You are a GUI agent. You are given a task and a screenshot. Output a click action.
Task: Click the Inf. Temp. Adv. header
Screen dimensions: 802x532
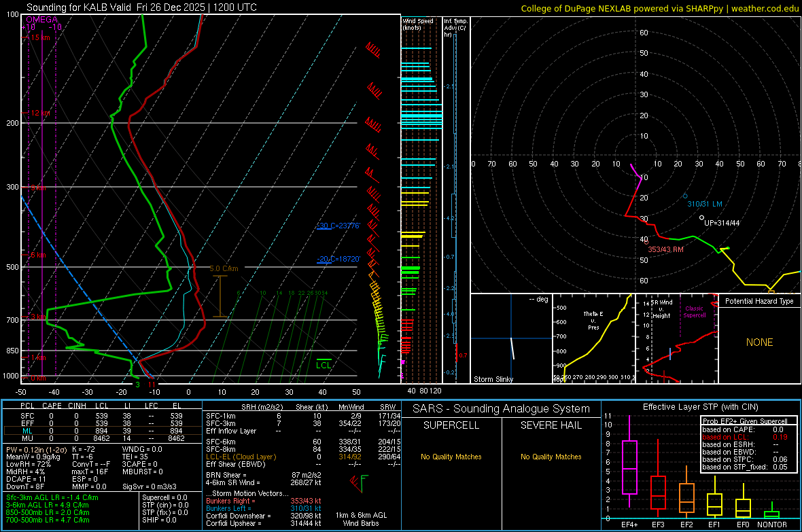[455, 28]
